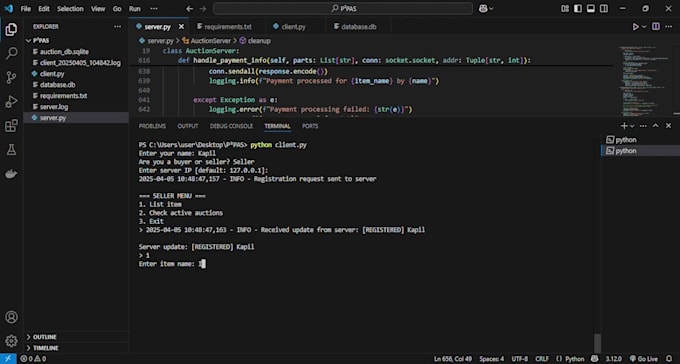Screen dimensions: 680x364
Task: Open the Testing flask view
Action: point(11,150)
